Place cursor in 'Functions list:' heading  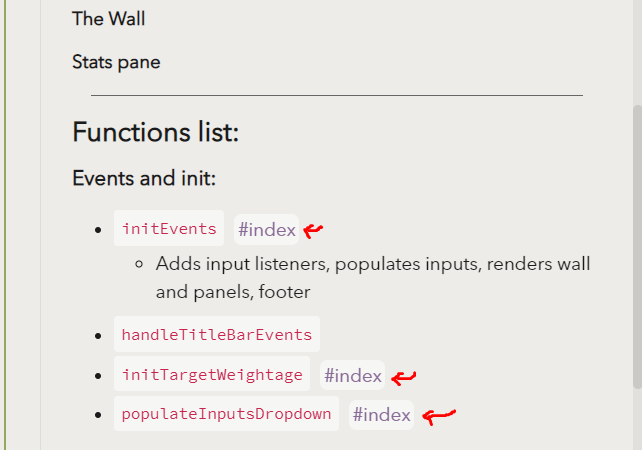point(156,132)
